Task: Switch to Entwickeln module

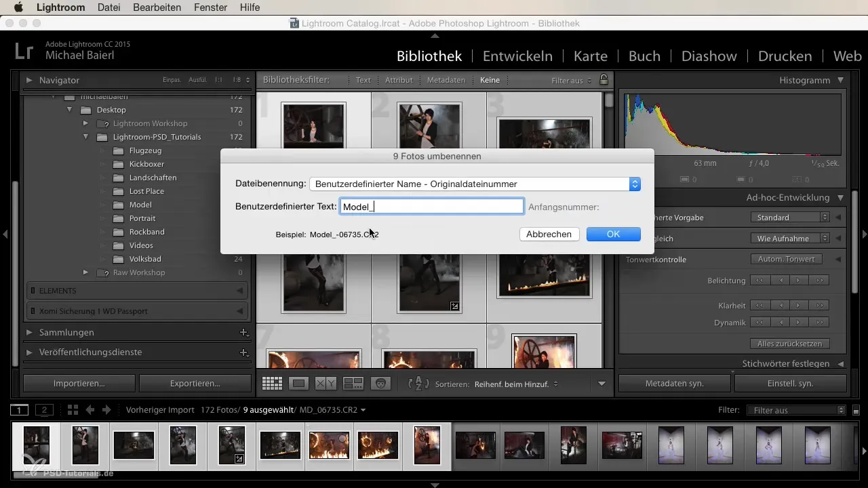Action: click(x=517, y=56)
